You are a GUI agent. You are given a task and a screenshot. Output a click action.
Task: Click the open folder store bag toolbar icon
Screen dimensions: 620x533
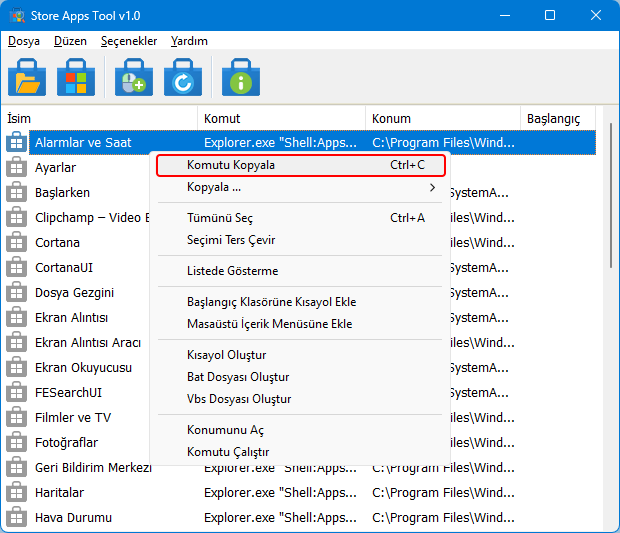[x=27, y=77]
